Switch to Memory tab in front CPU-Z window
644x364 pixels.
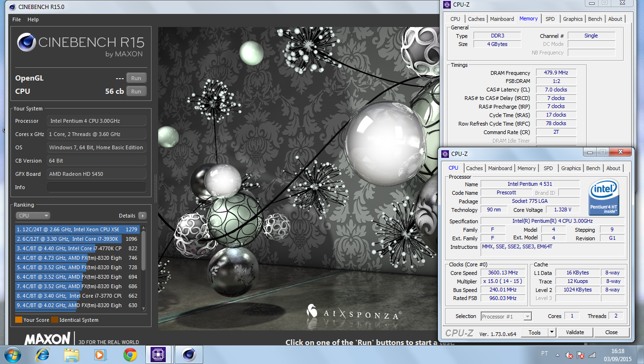pos(527,168)
